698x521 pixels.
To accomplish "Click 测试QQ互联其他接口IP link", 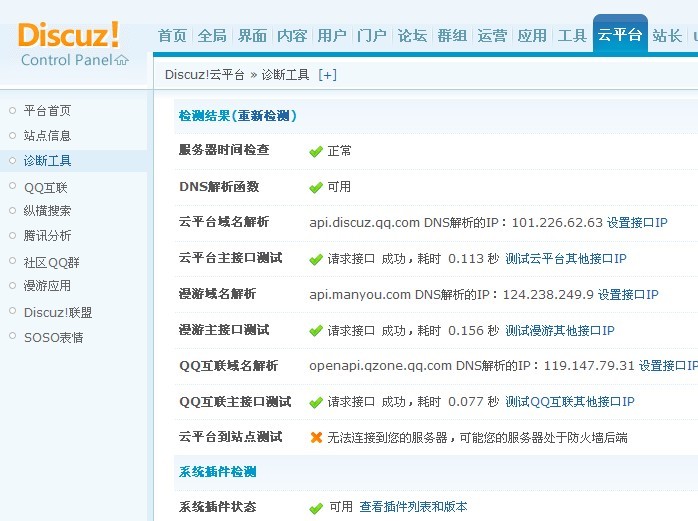I will tap(570, 402).
